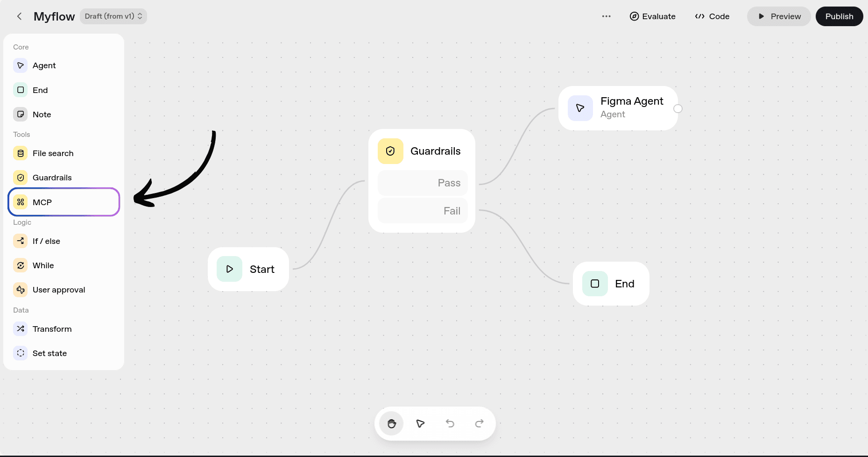
Task: Publish the workflow
Action: click(x=839, y=16)
